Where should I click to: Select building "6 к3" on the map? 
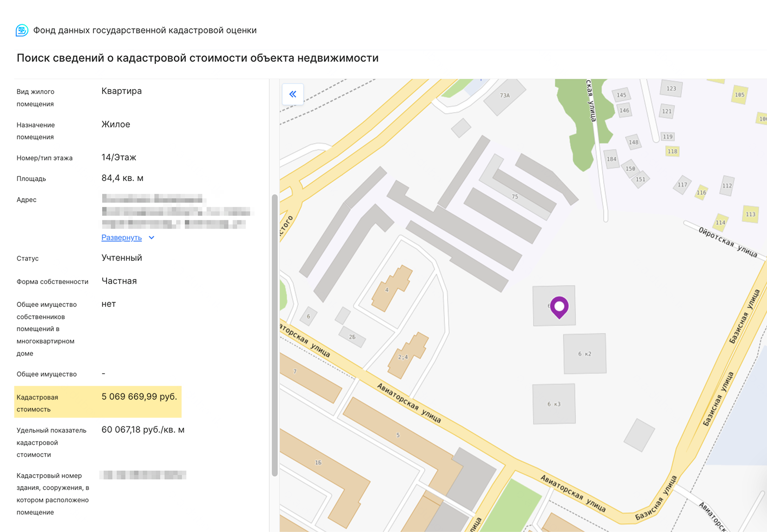click(x=554, y=404)
